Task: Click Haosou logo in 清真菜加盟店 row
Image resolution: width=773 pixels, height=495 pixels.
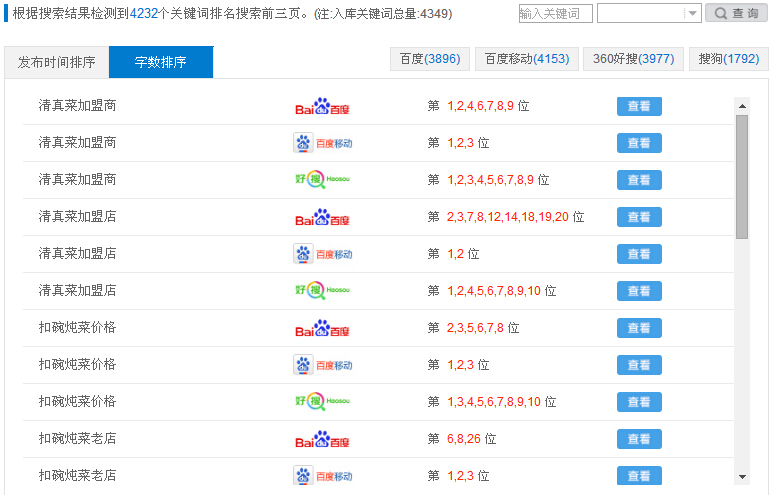Action: [x=322, y=290]
